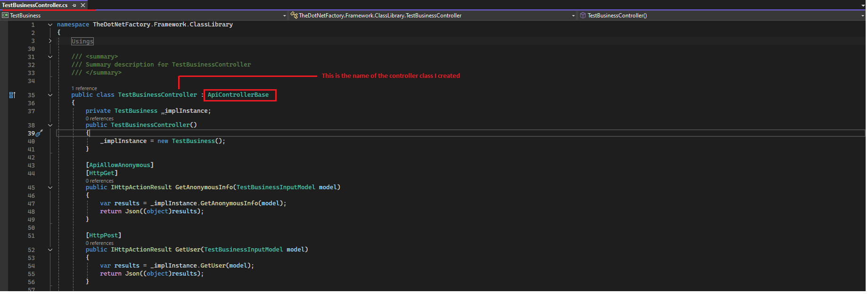
Task: Collapse the GetAnonymousInfo method at line 45
Action: click(x=50, y=187)
